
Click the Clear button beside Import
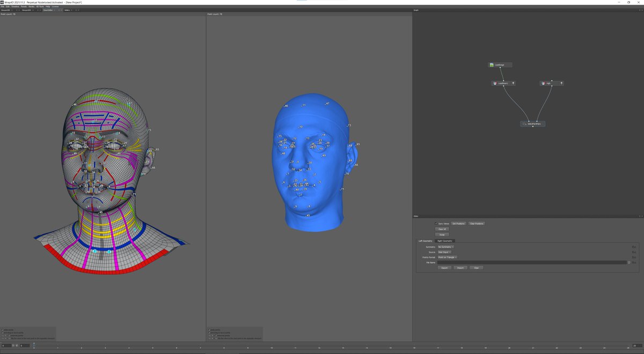477,268
